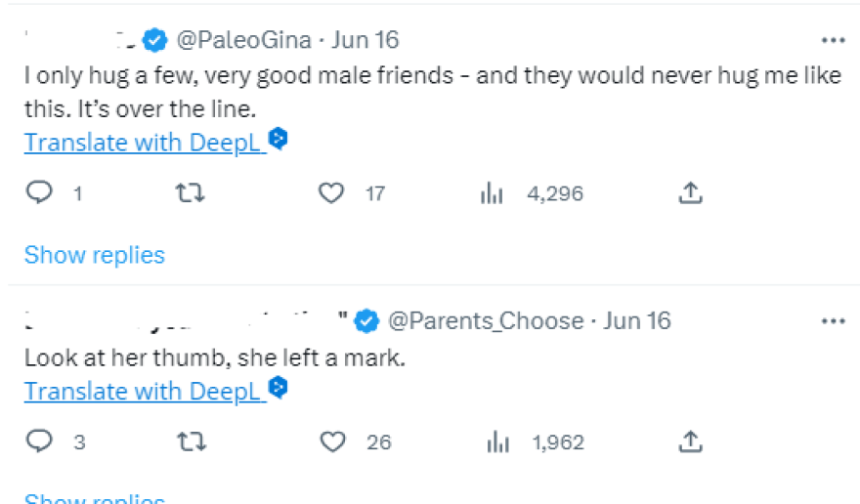The image size is (860, 504).
Task: Open more options for @Parents_Choose tweet
Action: (x=833, y=320)
